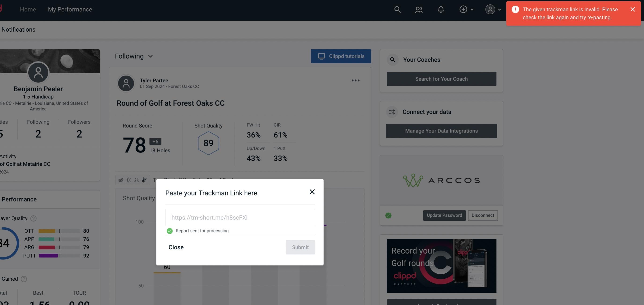Click the Clippd tutorials monitor icon
Viewport: 644px width, 305px height.
322,56
